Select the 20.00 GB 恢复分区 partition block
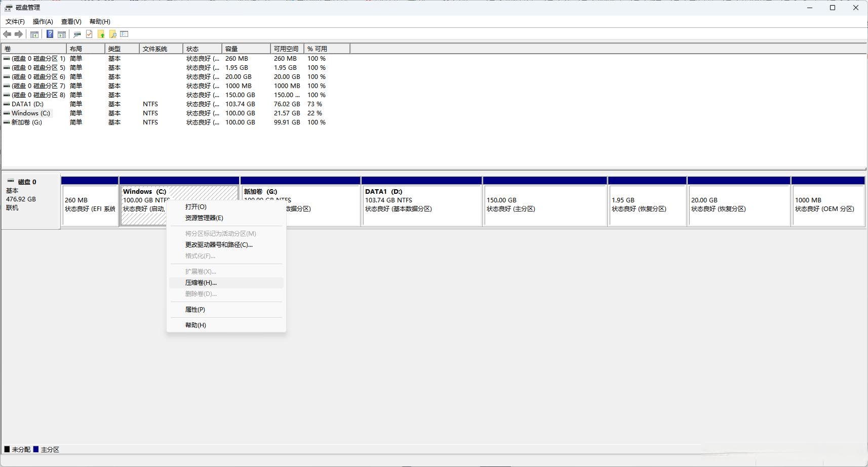 click(739, 201)
